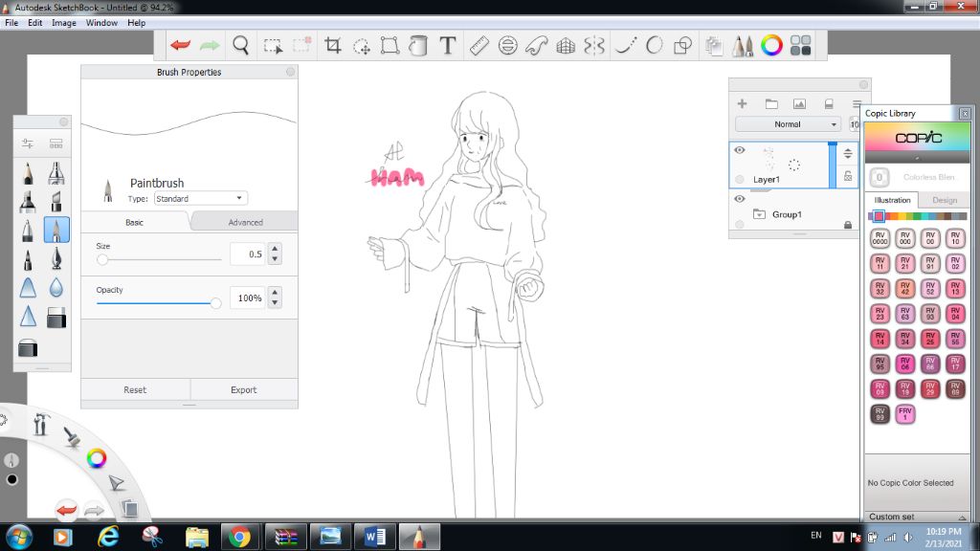Viewport: 980px width, 551px height.
Task: Expand the Group1 folder
Action: click(759, 214)
